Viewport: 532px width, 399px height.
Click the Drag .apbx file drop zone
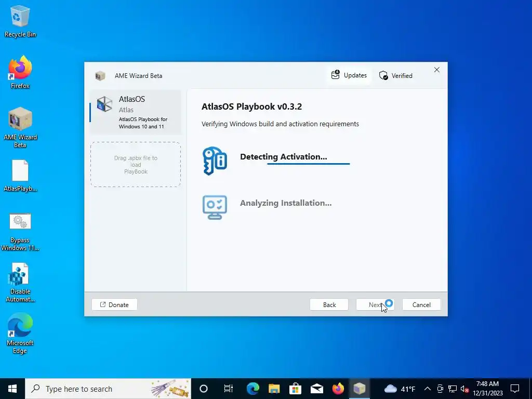[x=136, y=165]
